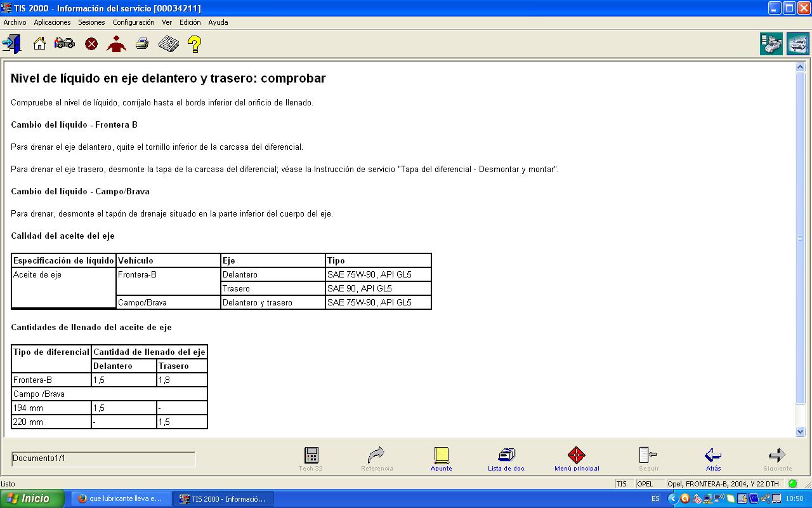The image size is (812, 508).
Task: Open Lista de doc. document list
Action: pos(506,459)
